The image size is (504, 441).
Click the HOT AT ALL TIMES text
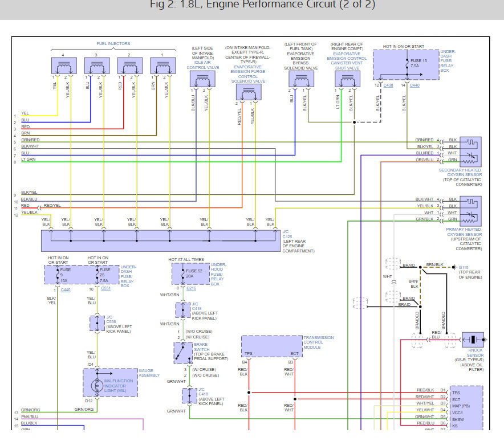pos(186,259)
